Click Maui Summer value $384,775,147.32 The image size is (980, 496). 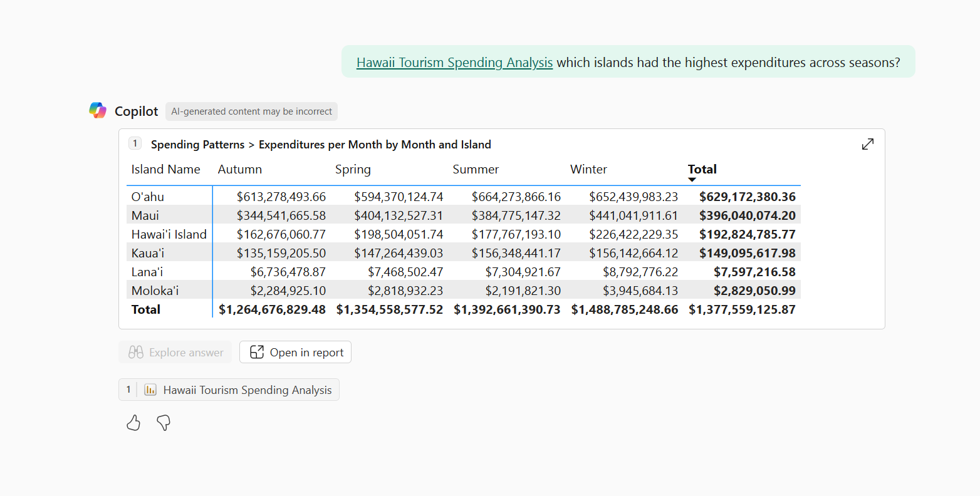click(x=516, y=215)
